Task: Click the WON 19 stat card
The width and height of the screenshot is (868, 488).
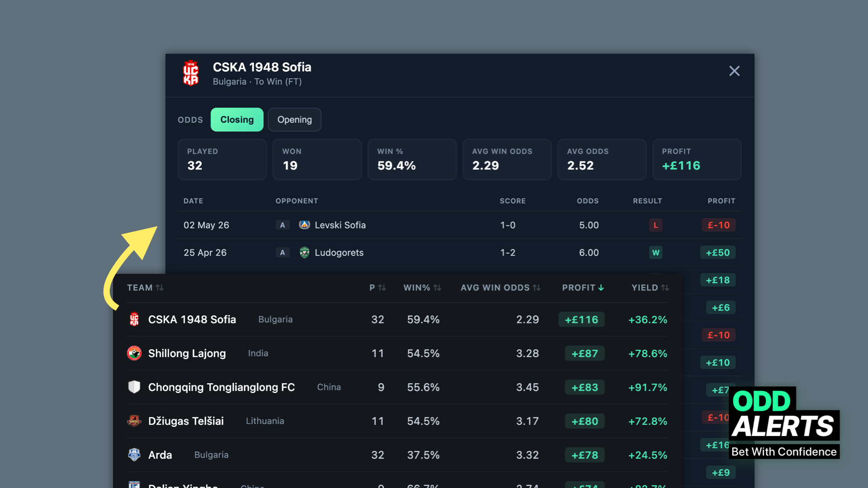Action: pos(317,160)
